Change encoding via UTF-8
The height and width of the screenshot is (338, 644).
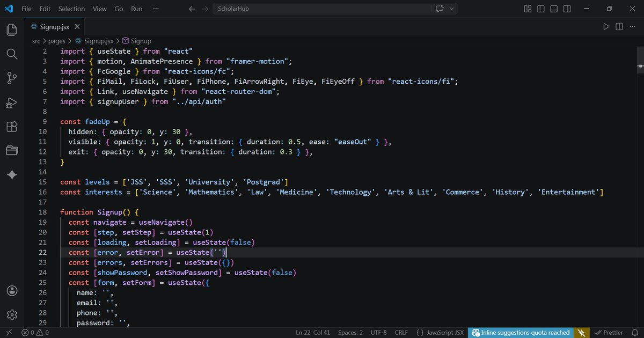378,333
